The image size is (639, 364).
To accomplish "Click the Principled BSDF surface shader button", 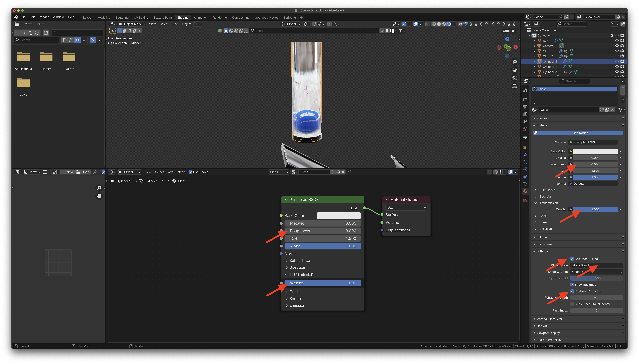I will [x=593, y=142].
